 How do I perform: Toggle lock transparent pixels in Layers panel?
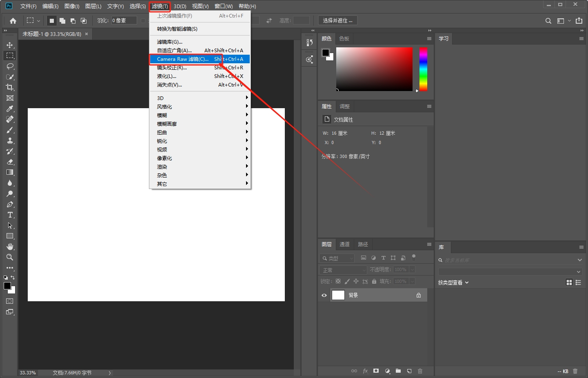click(x=338, y=281)
